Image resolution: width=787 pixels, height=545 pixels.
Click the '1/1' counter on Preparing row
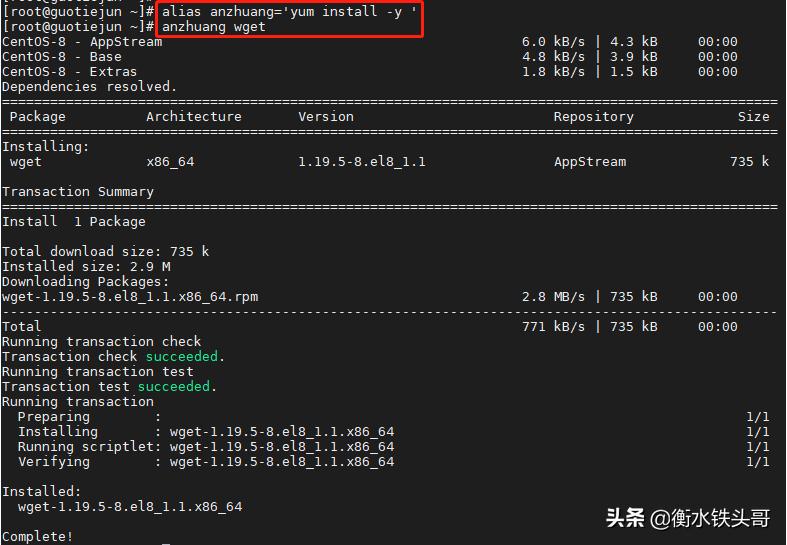(x=757, y=417)
